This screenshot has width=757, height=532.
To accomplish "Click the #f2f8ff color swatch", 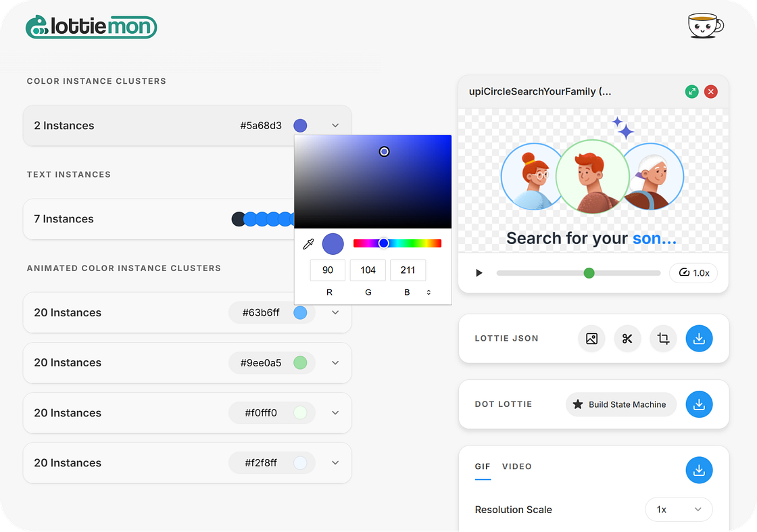I will coord(300,462).
